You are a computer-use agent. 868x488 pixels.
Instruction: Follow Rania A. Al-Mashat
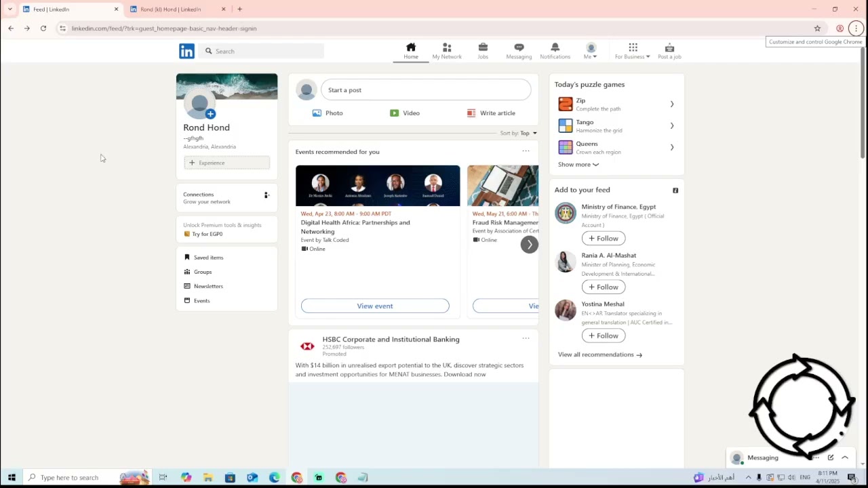[604, 287]
